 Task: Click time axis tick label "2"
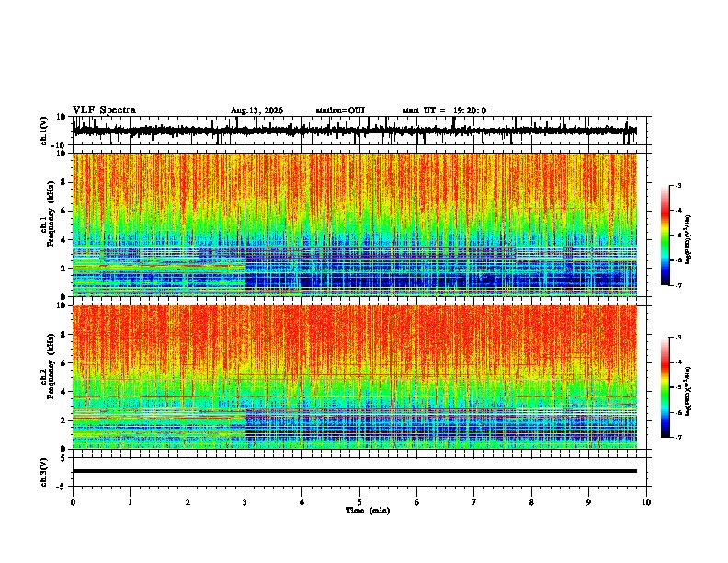188,502
